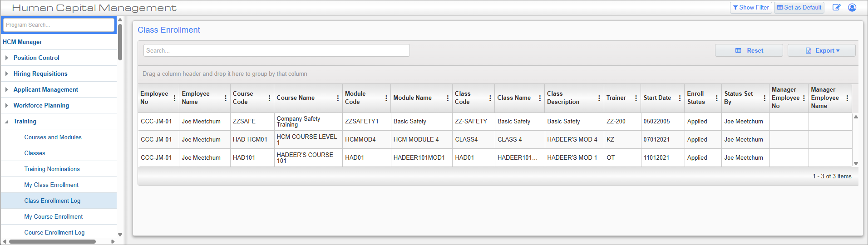868x245 pixels.
Task: Click the 1 - 3 of 3 items label
Action: tap(832, 176)
